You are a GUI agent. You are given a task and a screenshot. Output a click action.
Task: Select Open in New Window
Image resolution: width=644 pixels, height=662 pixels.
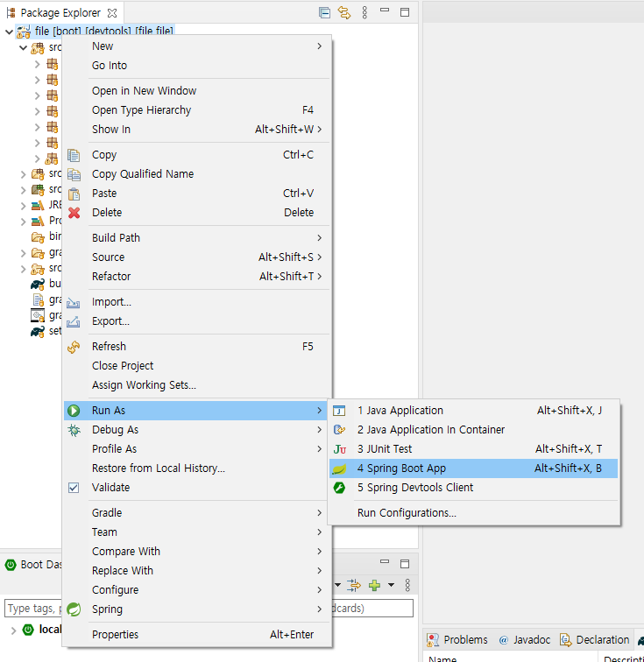[197, 91]
